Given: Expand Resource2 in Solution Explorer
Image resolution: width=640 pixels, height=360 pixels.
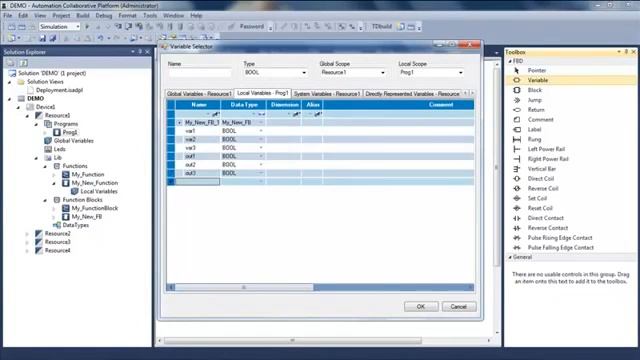Looking at the screenshot, I should 27,234.
